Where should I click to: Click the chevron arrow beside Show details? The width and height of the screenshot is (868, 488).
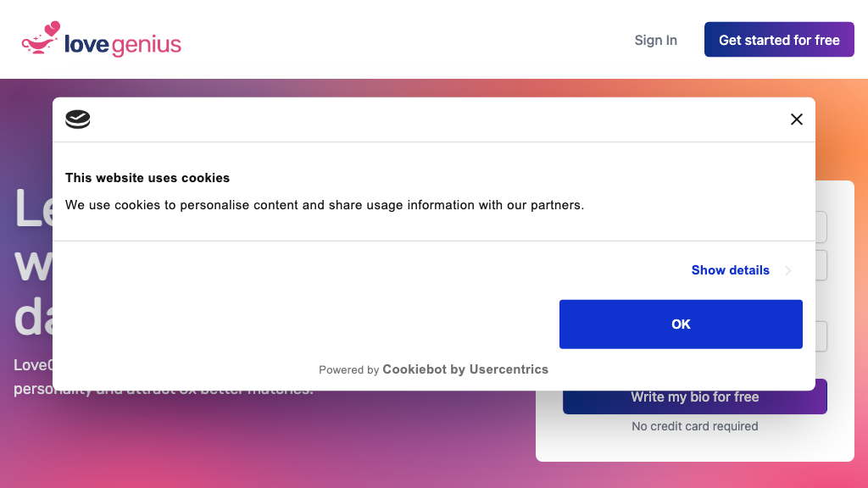tap(788, 271)
